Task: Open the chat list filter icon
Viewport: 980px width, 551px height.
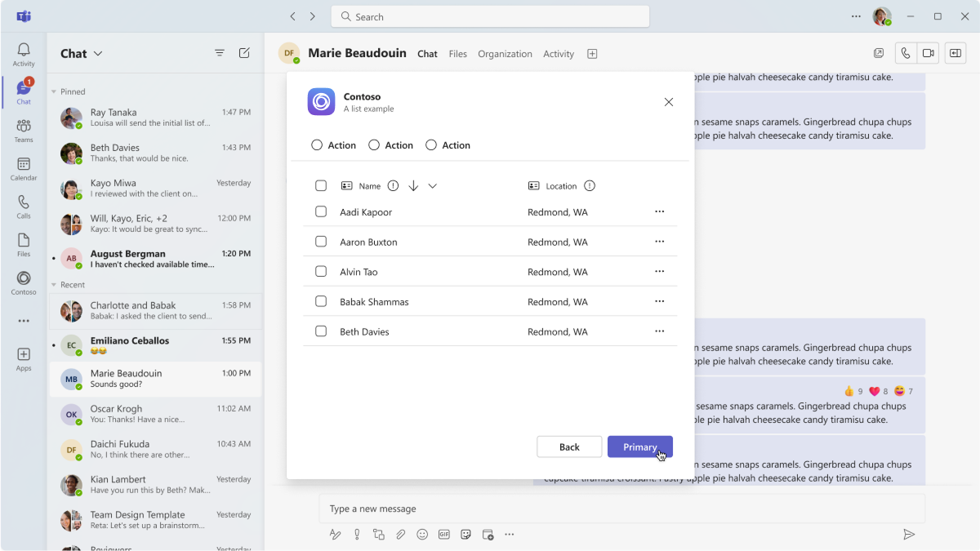Action: point(220,53)
